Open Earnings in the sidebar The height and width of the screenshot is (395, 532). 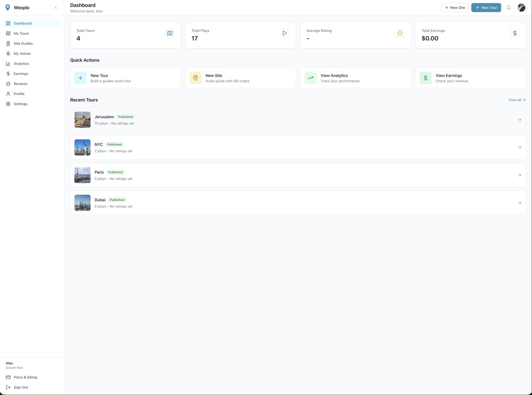[x=32, y=74]
